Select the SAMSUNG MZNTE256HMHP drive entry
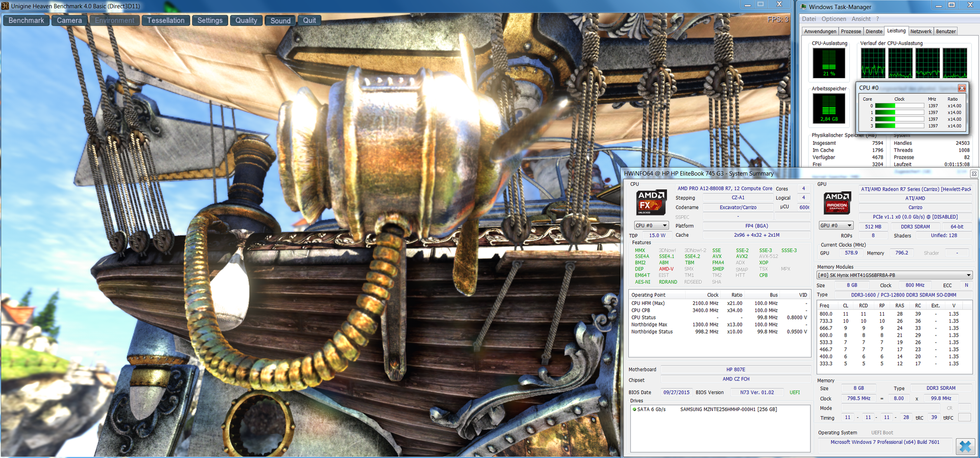 click(x=728, y=410)
